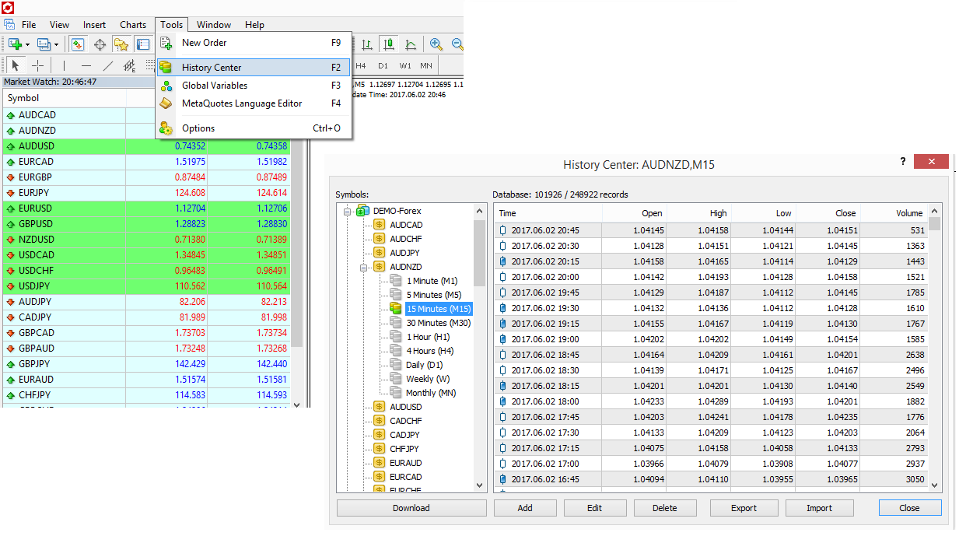Click the AUDCAD dollar-coin icon in tree
The image size is (980, 557).
[380, 225]
